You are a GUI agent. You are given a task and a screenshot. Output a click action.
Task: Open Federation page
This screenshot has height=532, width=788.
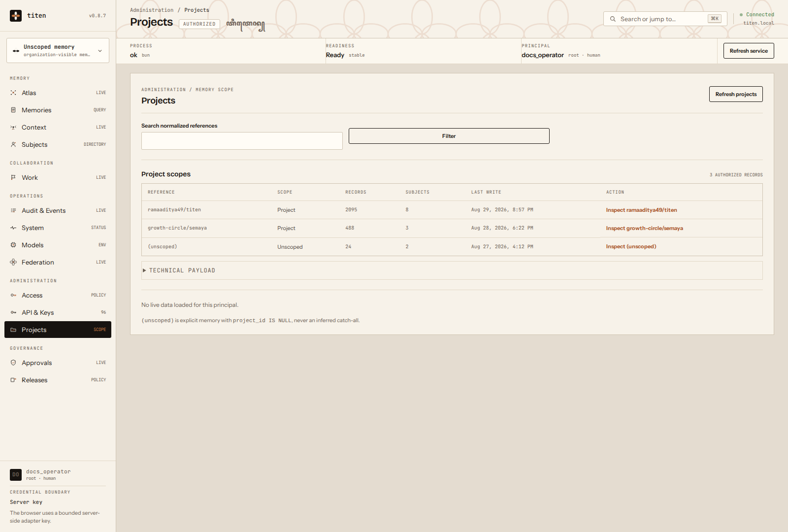(58, 262)
